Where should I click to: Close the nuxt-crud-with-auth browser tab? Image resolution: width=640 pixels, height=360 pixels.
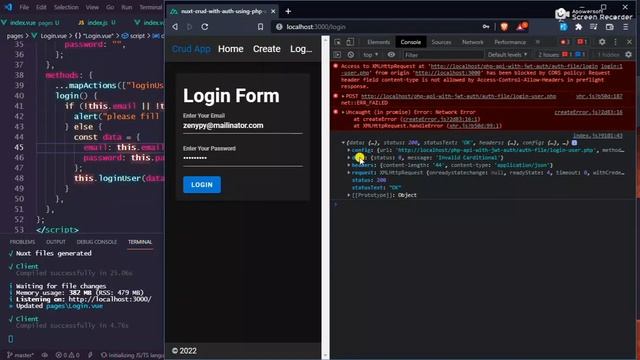[x=273, y=11]
